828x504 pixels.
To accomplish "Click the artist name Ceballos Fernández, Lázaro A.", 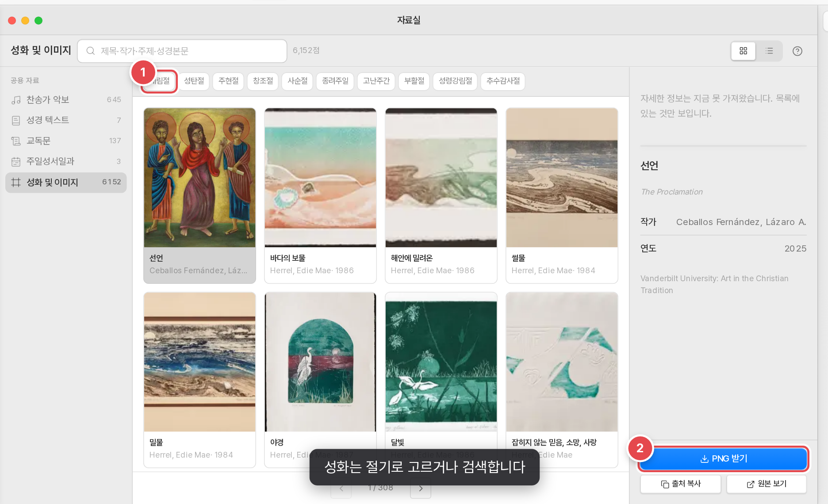I will (741, 222).
